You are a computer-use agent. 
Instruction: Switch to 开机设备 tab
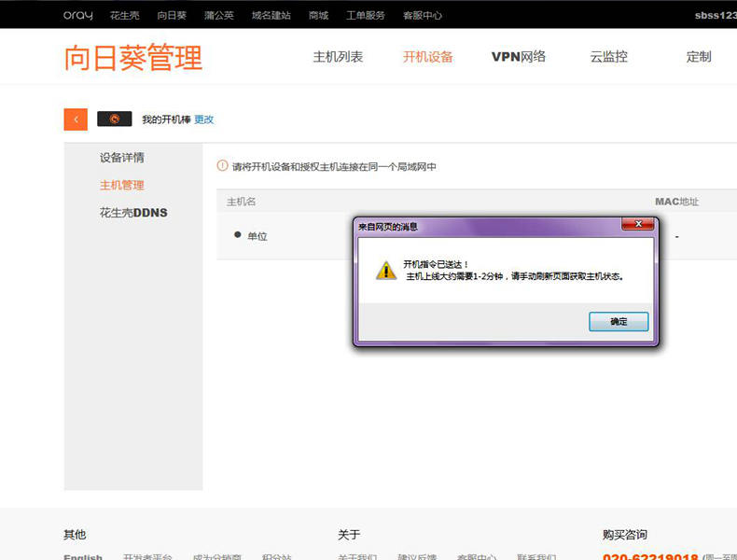pos(427,57)
